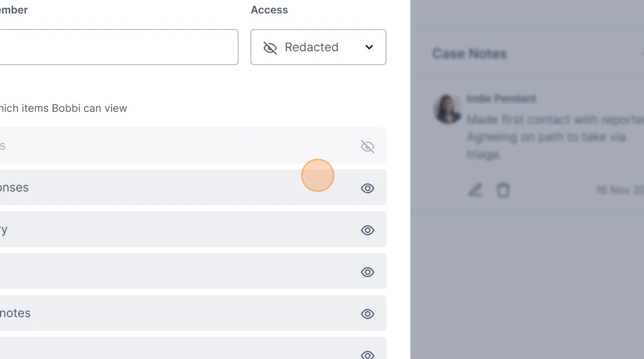Edit the case note with pencil icon

(x=475, y=190)
